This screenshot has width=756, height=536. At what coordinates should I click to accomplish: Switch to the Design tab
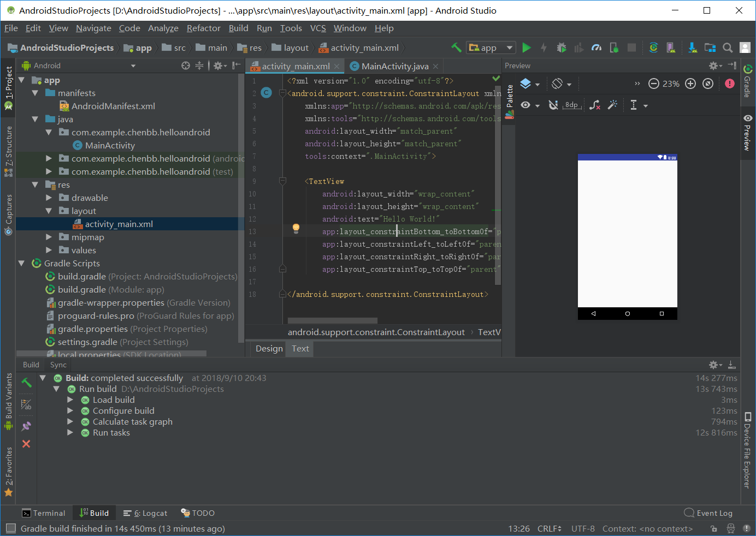pyautogui.click(x=269, y=348)
